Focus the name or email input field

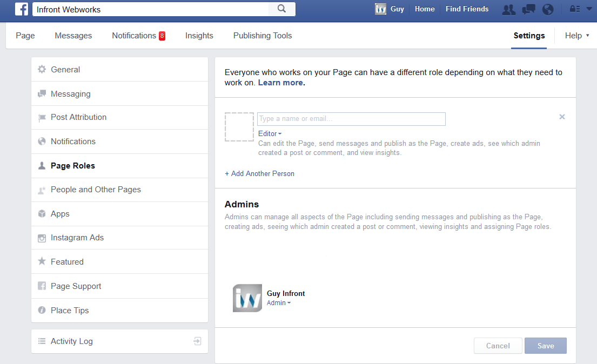pos(351,119)
